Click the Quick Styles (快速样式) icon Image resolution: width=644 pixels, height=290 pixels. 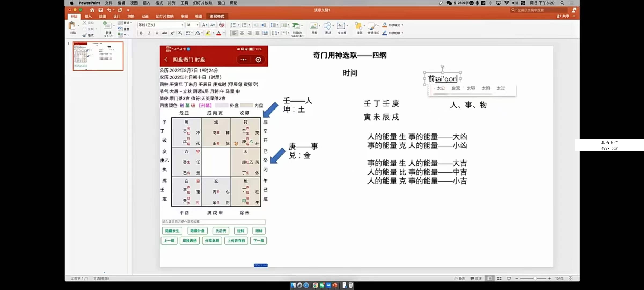click(372, 26)
